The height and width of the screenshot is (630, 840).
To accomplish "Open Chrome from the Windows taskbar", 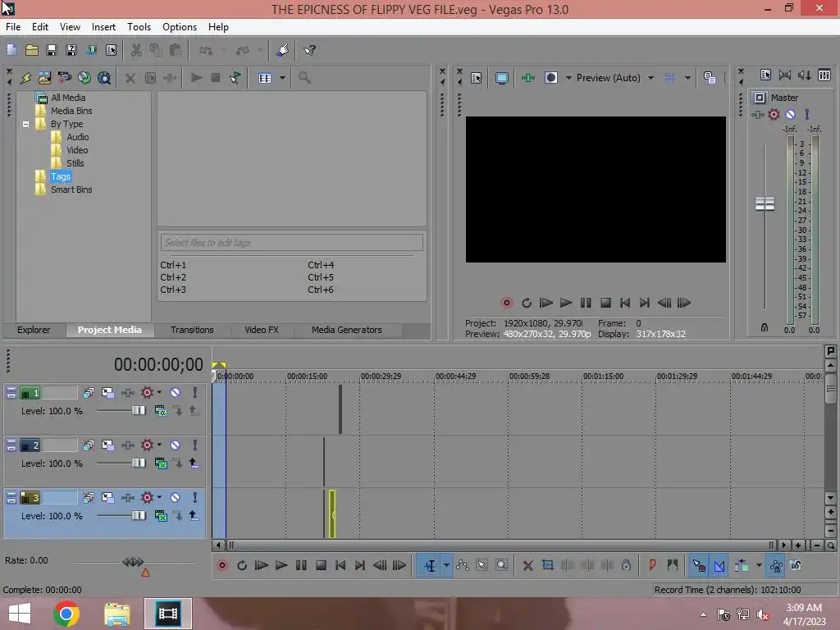I will [x=66, y=614].
